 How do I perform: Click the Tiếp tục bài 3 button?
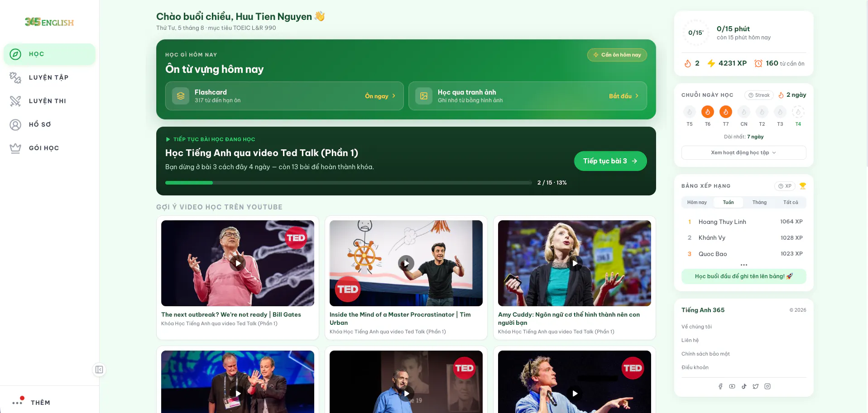(x=610, y=161)
